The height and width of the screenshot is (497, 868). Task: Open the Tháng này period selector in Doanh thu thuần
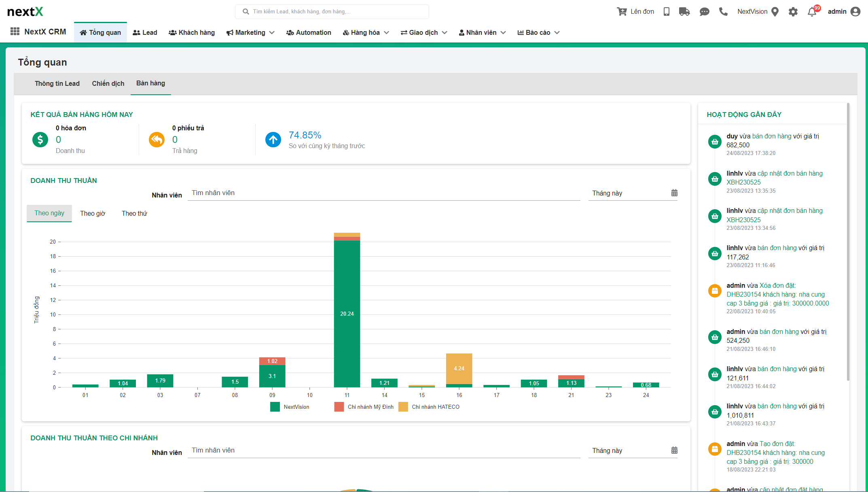point(633,193)
